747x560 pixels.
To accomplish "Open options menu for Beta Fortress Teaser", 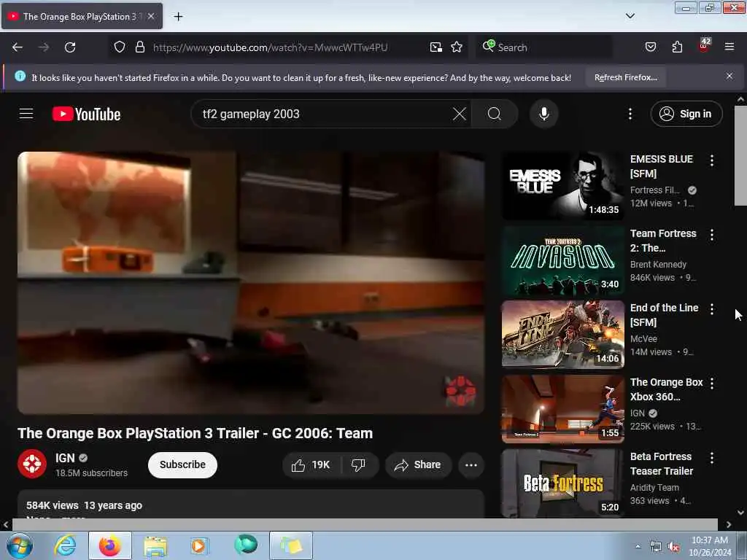I will point(712,458).
